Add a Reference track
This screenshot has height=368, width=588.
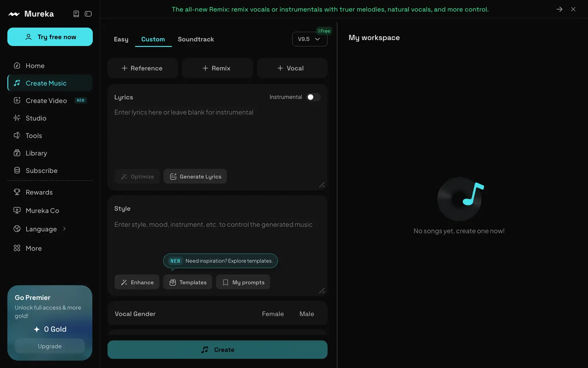(x=142, y=68)
